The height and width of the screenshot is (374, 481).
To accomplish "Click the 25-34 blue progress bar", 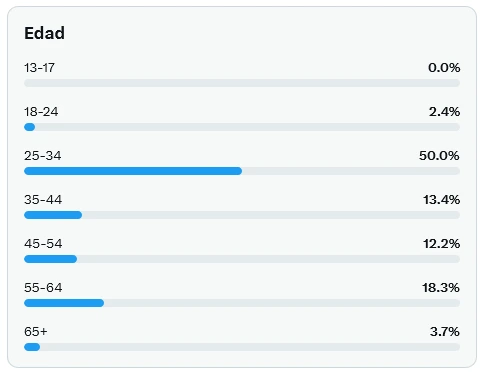I will pyautogui.click(x=133, y=171).
